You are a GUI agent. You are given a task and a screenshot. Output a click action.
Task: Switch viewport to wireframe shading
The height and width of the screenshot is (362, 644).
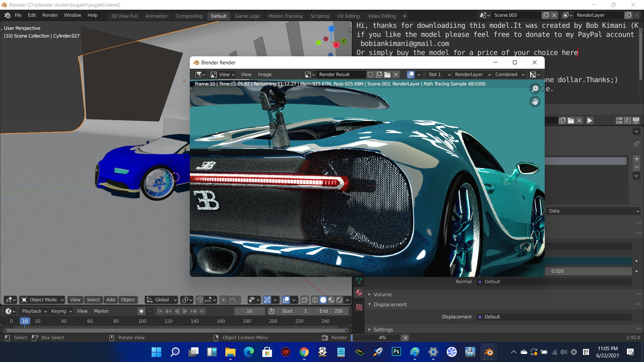point(315,300)
